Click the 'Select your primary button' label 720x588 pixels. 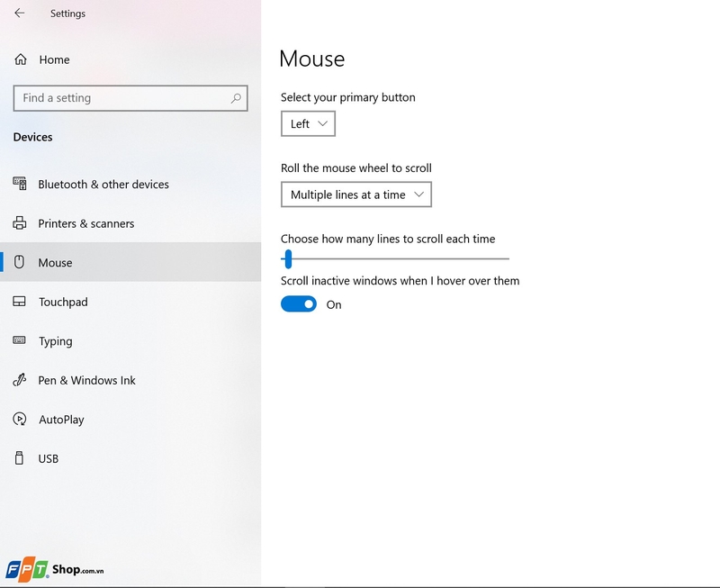(x=348, y=97)
